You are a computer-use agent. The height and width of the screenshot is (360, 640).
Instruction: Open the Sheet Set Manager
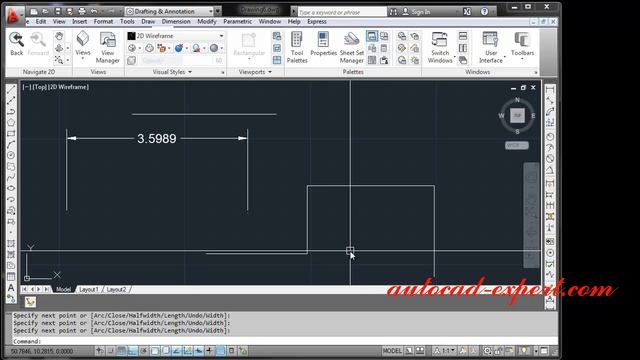tap(351, 47)
